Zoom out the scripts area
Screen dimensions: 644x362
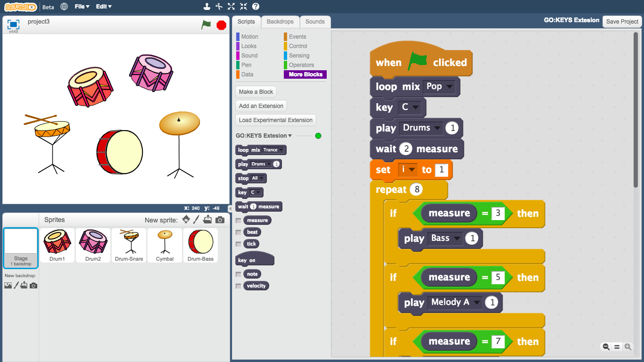pos(606,347)
